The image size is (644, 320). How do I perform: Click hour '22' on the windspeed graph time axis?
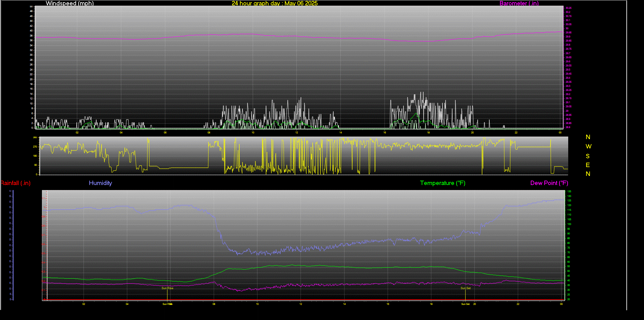[x=516, y=132]
